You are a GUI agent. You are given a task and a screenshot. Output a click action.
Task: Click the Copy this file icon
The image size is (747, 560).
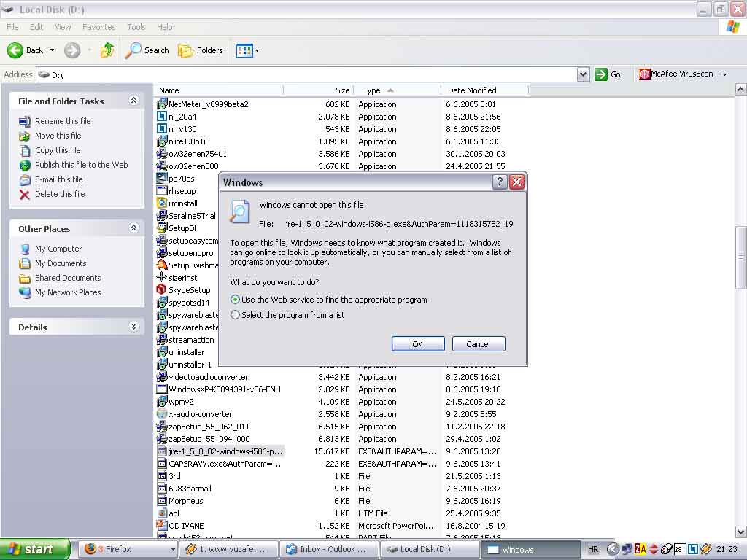[25, 150]
